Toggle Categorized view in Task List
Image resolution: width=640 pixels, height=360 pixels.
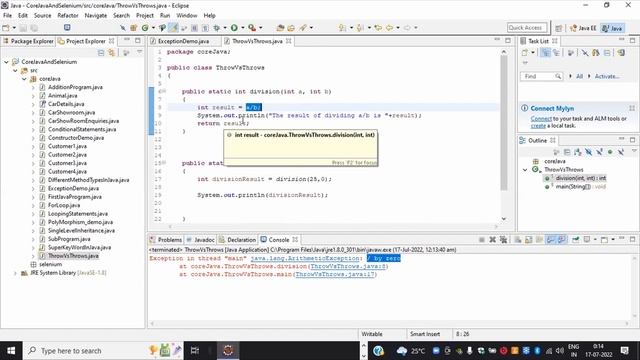click(545, 53)
